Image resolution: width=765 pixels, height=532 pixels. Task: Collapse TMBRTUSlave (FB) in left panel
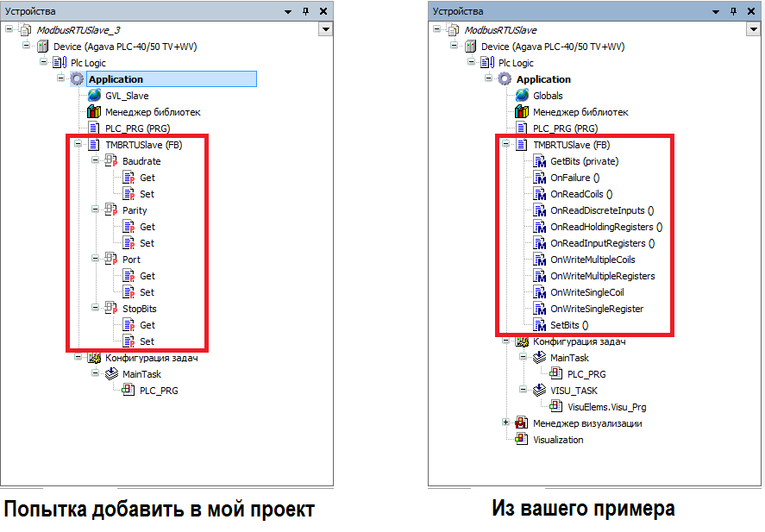coord(78,144)
